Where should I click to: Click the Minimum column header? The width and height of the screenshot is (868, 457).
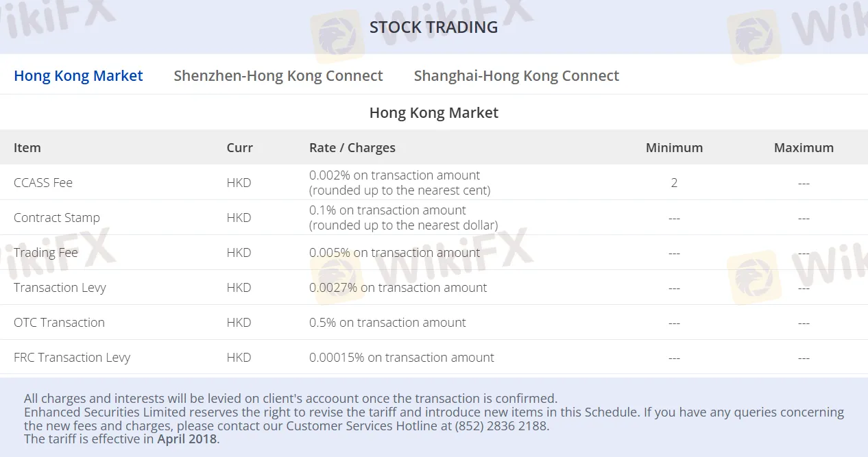pos(674,147)
